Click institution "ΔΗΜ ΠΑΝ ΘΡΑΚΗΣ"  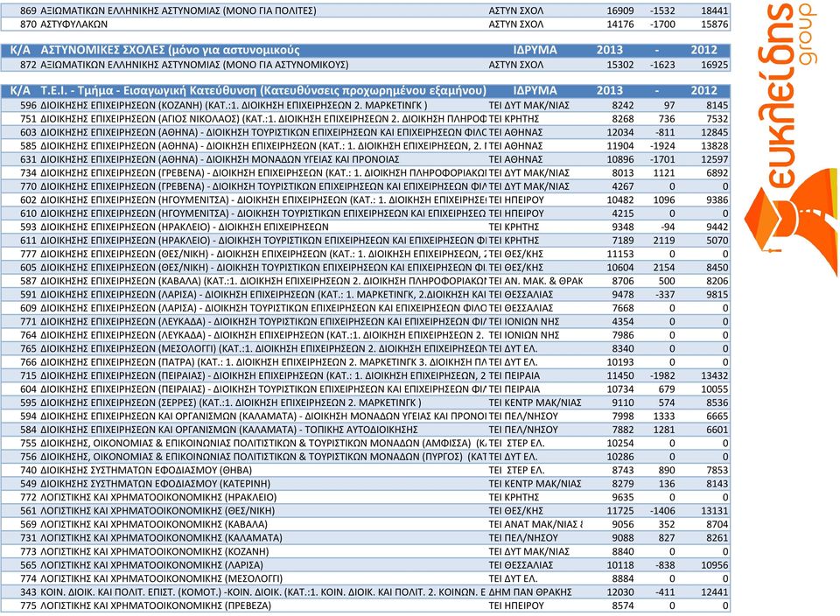530,591
